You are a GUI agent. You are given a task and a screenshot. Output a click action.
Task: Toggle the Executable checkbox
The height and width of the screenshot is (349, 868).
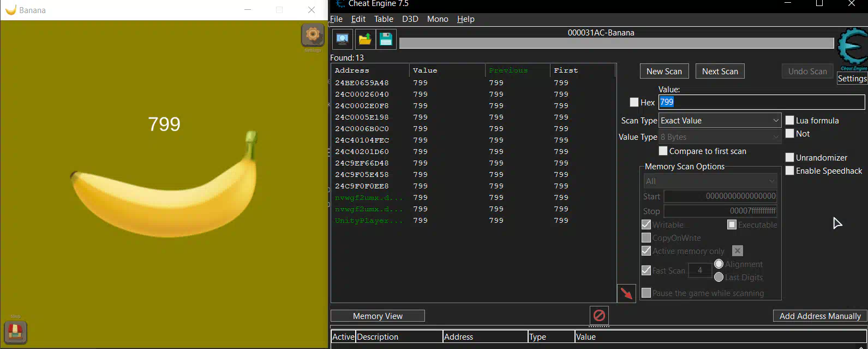[732, 224]
